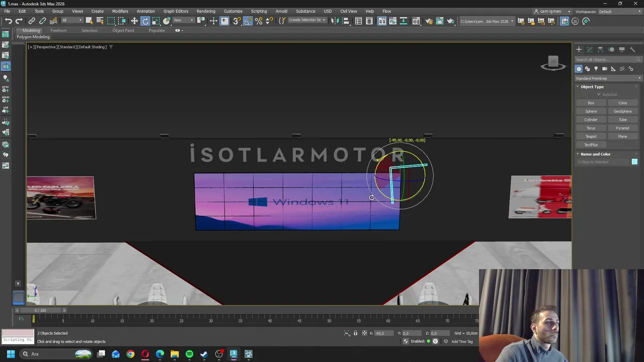Toggle the ribbon display icon
This screenshot has width=644, height=362.
pos(382,21)
